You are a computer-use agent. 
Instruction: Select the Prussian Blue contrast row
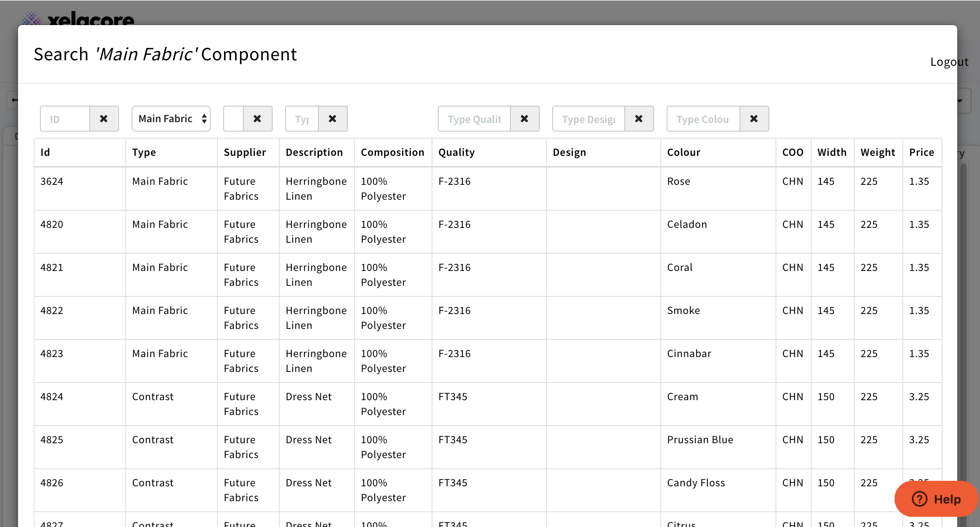(x=700, y=440)
